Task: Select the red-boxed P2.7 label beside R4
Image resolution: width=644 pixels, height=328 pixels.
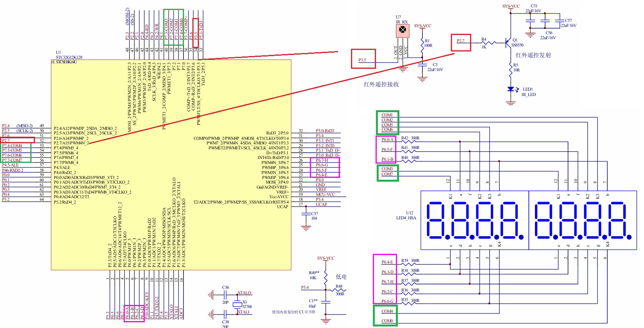Action: coord(460,41)
